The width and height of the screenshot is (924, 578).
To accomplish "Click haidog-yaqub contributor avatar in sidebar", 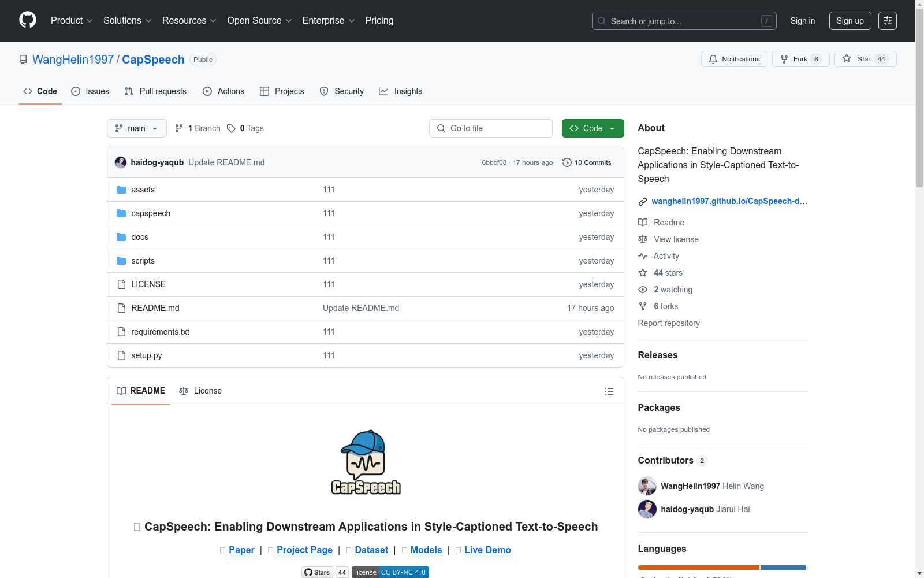I will tap(647, 509).
